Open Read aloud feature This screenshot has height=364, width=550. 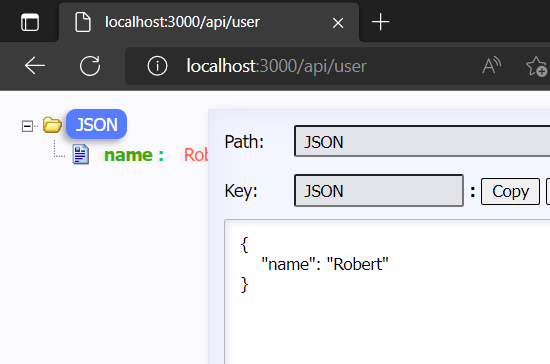coord(491,66)
